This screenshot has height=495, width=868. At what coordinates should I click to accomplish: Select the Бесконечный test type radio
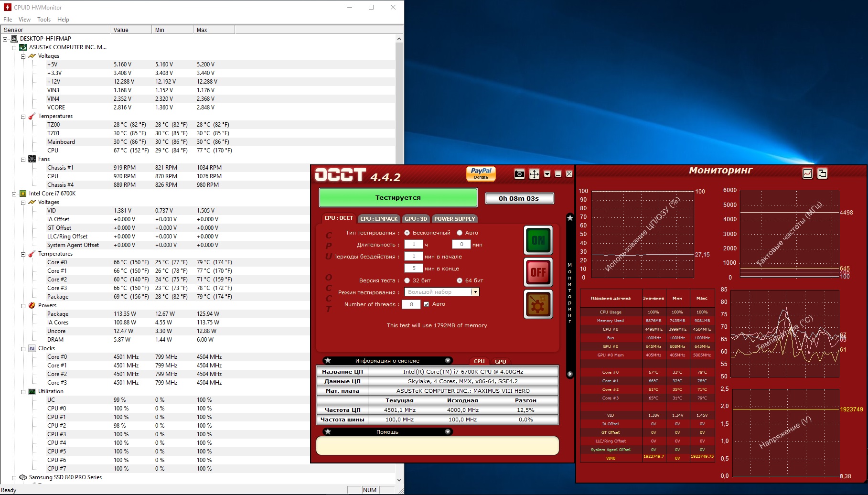pyautogui.click(x=407, y=233)
